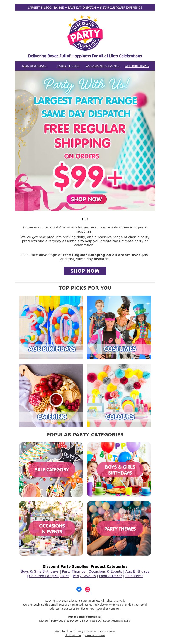Open the Facebook icon link

(79, 589)
